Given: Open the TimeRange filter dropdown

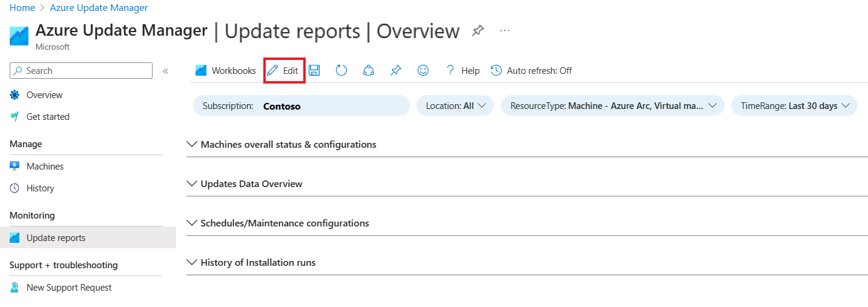Looking at the screenshot, I should click(794, 106).
